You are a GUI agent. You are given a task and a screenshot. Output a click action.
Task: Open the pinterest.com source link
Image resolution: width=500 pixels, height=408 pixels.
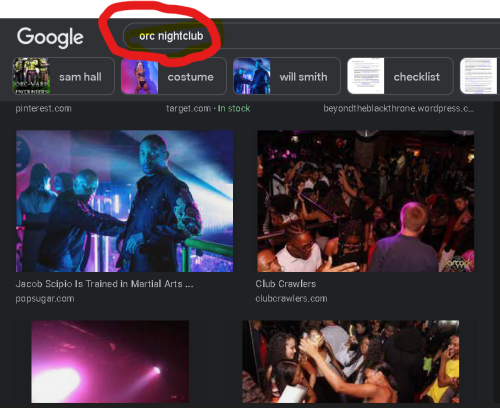pos(43,109)
